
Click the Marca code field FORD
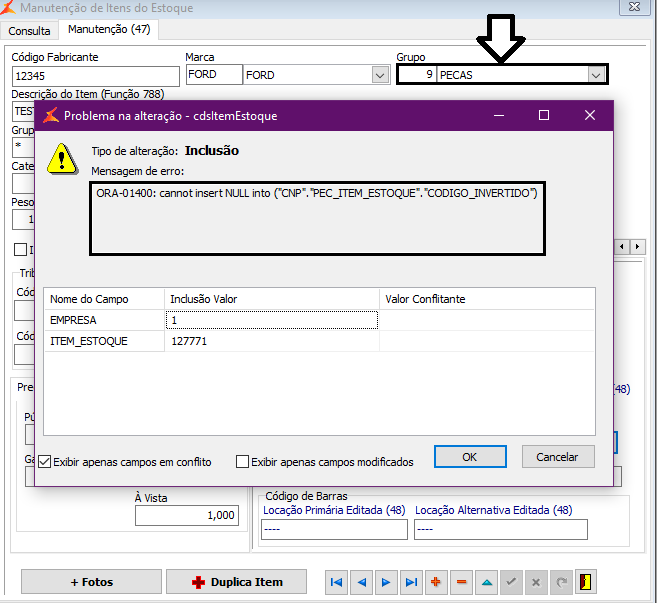pos(214,75)
